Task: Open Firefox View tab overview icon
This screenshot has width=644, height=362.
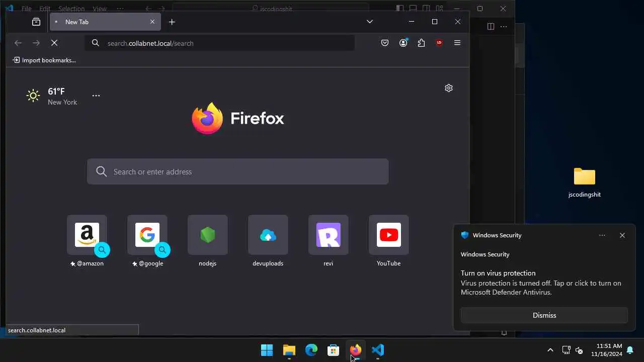Action: tap(36, 22)
